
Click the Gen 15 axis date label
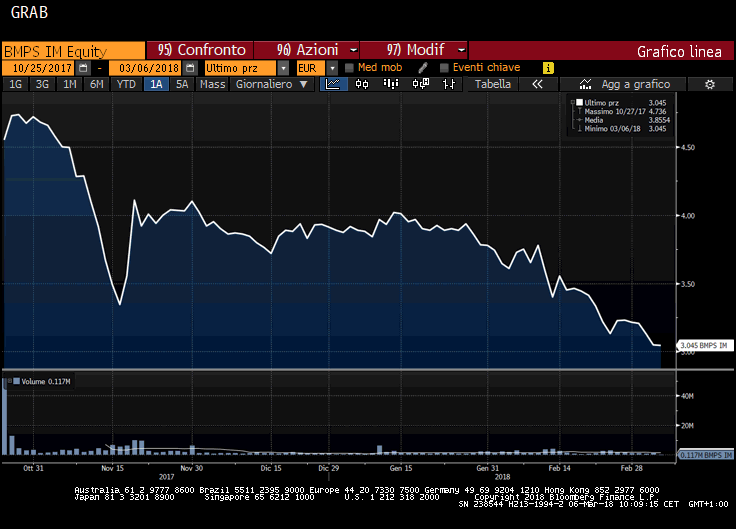pos(401,468)
